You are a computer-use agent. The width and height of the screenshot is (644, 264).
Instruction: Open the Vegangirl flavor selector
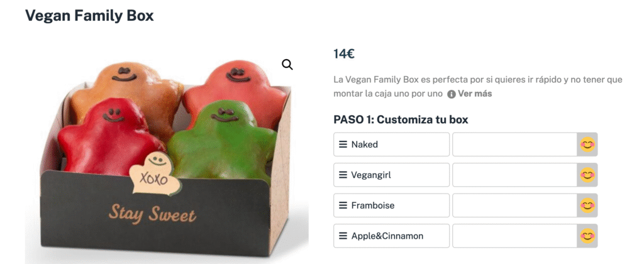391,175
